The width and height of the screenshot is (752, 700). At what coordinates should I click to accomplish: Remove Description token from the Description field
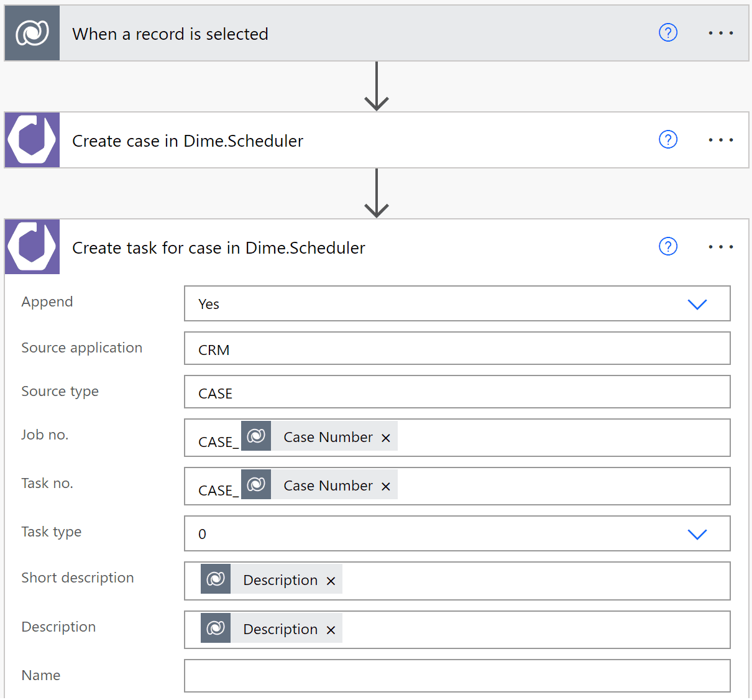point(331,630)
